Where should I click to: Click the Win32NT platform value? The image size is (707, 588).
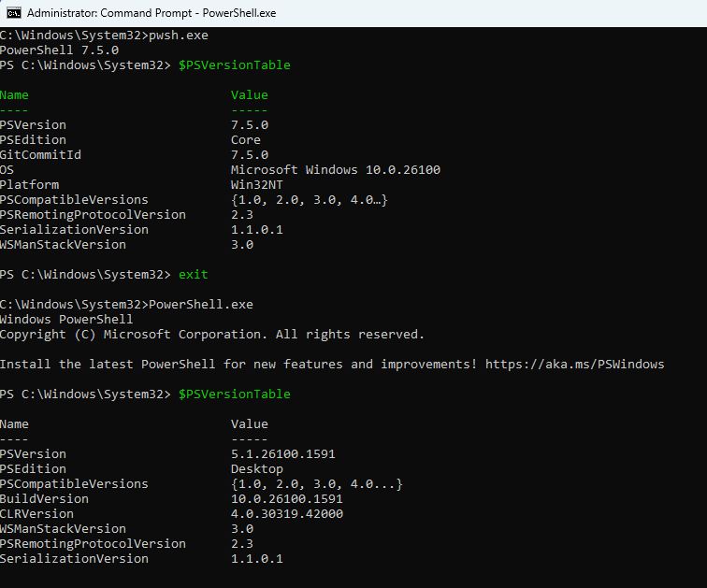coord(257,185)
